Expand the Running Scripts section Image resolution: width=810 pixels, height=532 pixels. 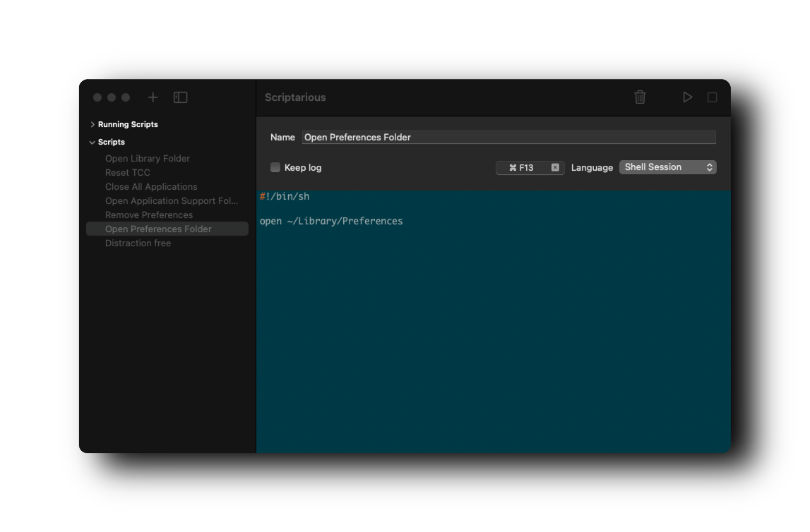92,124
